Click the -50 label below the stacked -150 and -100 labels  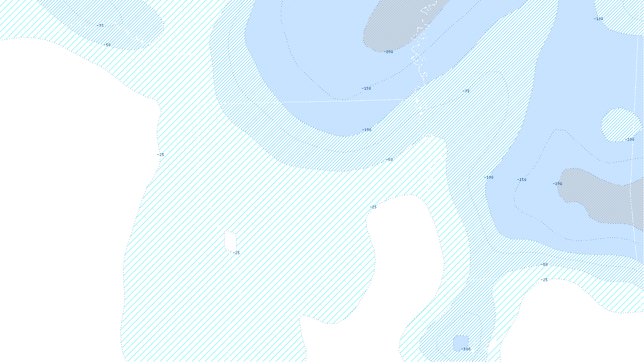(x=389, y=160)
